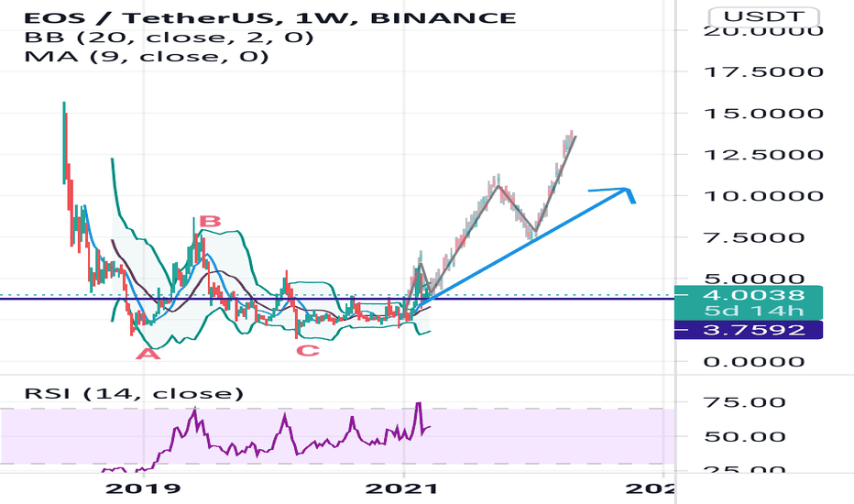This screenshot has height=504, width=854.
Task: Select the projected gray zigzag price path peak
Action: click(574, 135)
